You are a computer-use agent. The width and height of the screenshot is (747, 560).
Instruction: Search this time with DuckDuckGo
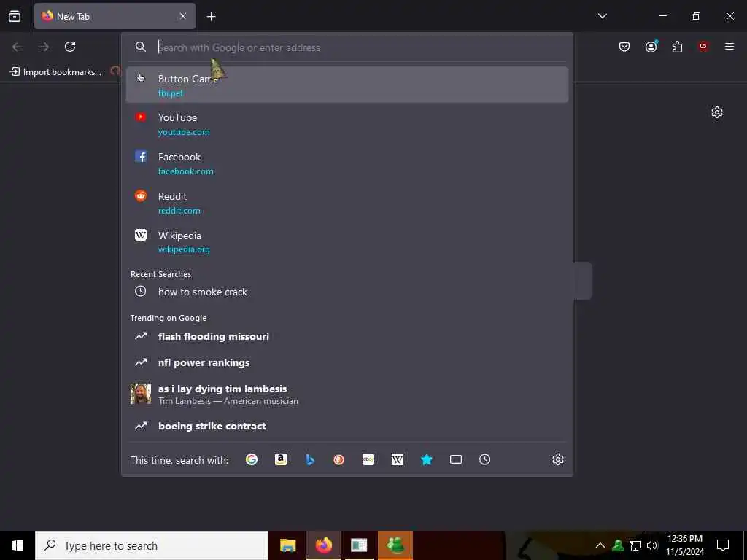coord(338,459)
